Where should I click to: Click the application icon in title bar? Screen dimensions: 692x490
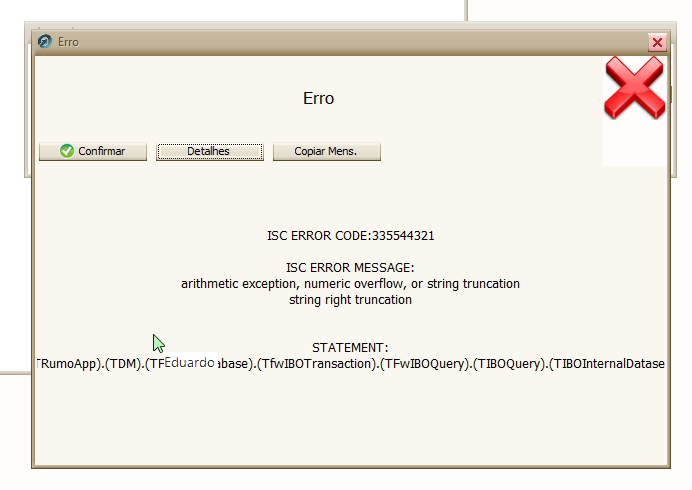[x=45, y=42]
